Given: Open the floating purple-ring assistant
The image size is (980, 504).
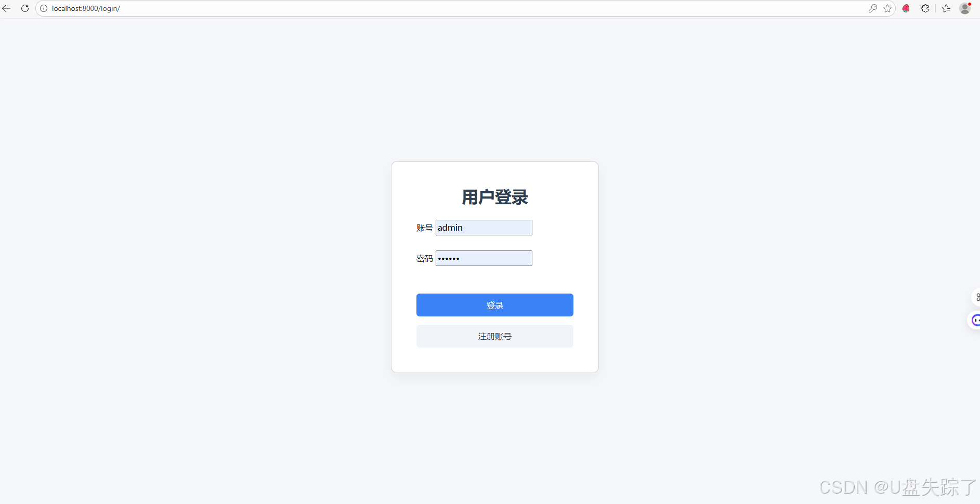Looking at the screenshot, I should 975,320.
